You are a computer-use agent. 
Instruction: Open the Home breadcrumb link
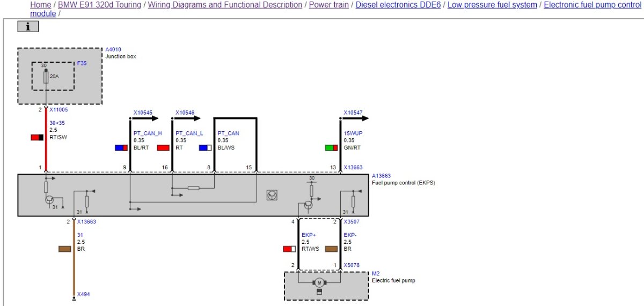(x=41, y=5)
